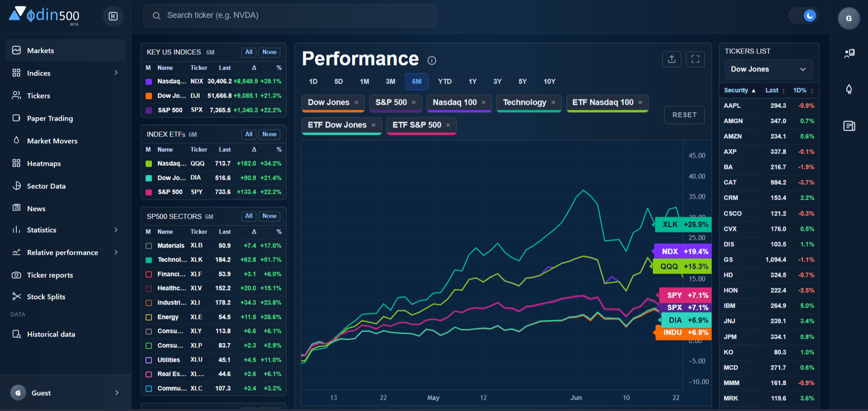
Task: Remove the Nasdaq 100 chip
Action: tap(484, 103)
